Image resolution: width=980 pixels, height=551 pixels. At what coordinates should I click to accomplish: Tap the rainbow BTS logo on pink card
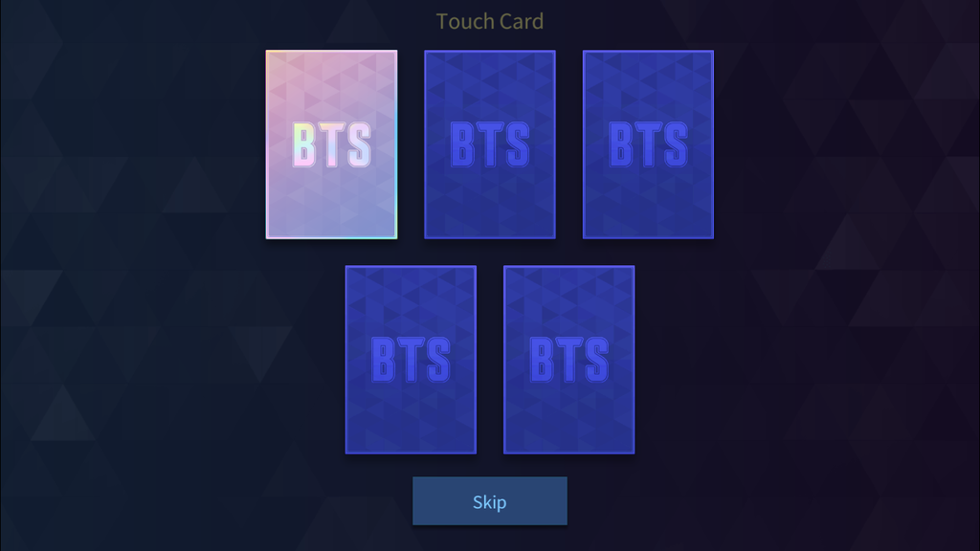click(x=332, y=145)
